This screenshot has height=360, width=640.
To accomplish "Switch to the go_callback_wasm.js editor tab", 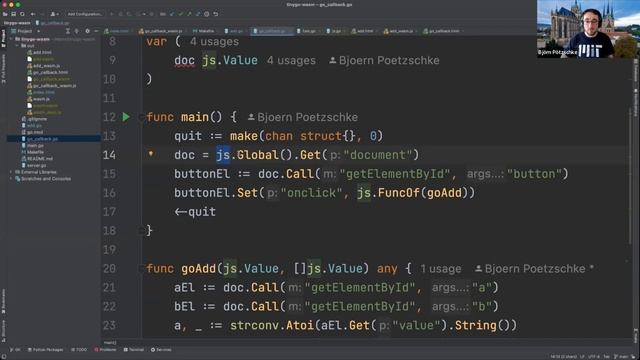I will point(163,31).
